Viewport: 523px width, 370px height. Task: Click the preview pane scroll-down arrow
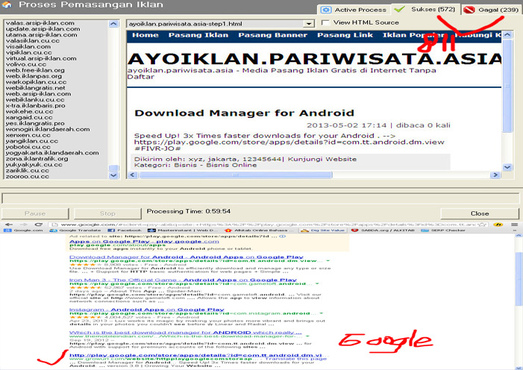[x=507, y=167]
